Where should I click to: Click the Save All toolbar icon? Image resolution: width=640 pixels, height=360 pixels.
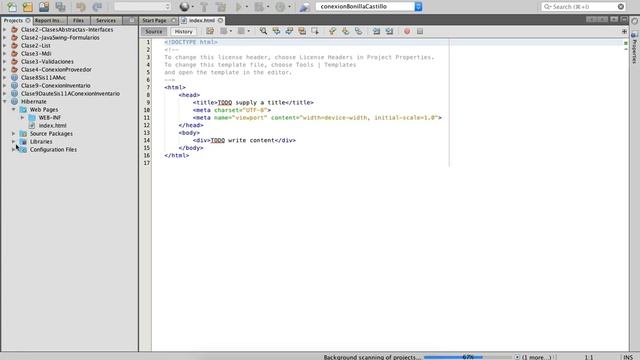[60, 7]
